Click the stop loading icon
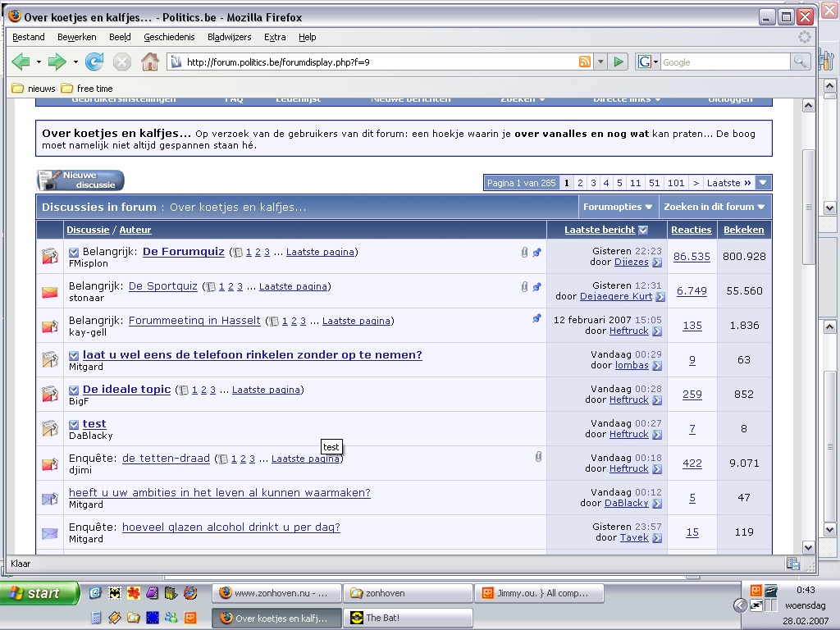 [x=122, y=62]
